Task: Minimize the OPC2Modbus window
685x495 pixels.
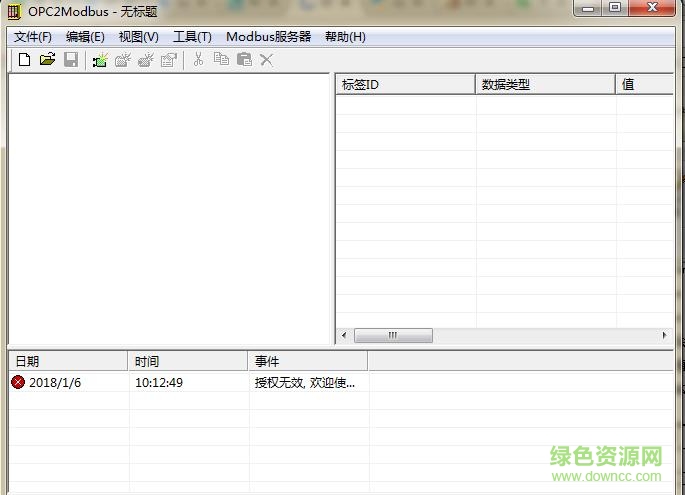Action: coord(588,8)
